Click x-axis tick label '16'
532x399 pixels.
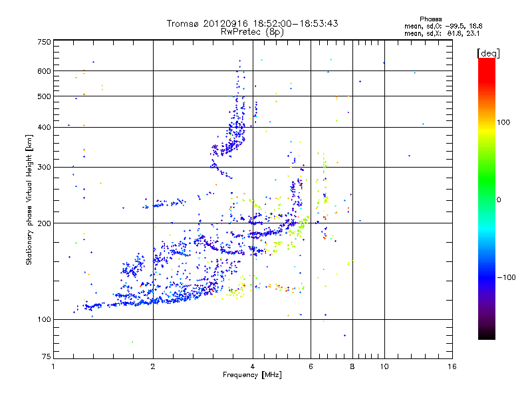point(452,366)
